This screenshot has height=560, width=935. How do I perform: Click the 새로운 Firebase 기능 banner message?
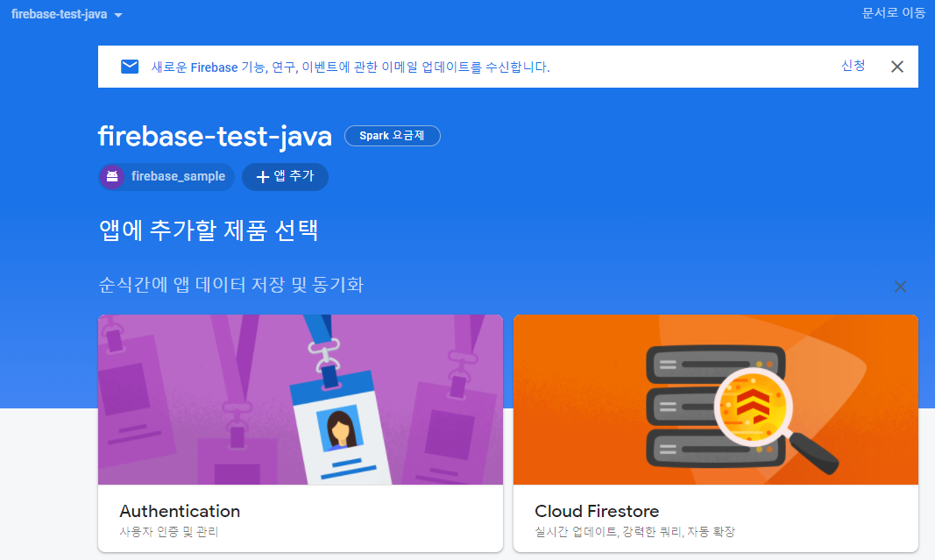click(351, 67)
